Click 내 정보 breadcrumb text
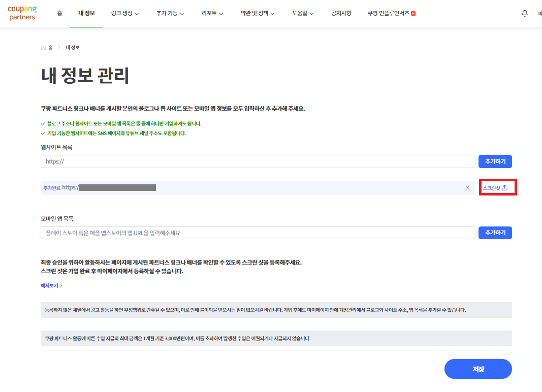This screenshot has height=392, width=542. (x=73, y=48)
